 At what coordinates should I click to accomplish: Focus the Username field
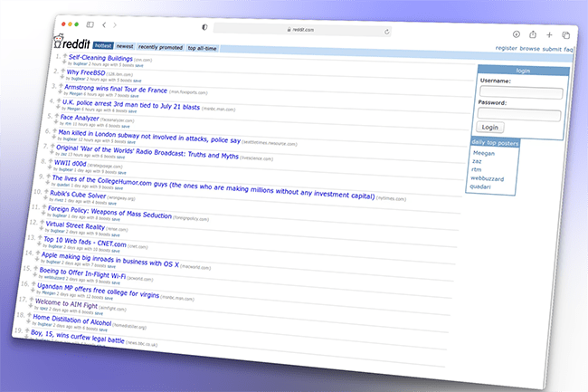521,92
